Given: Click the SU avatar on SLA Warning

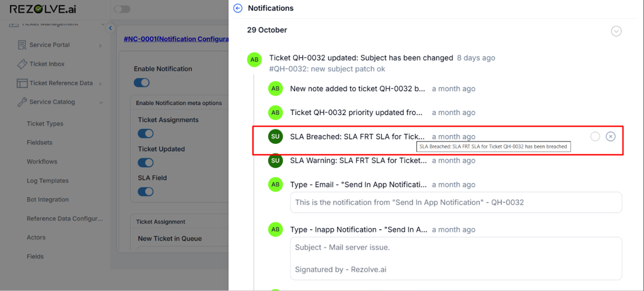Looking at the screenshot, I should tap(275, 160).
